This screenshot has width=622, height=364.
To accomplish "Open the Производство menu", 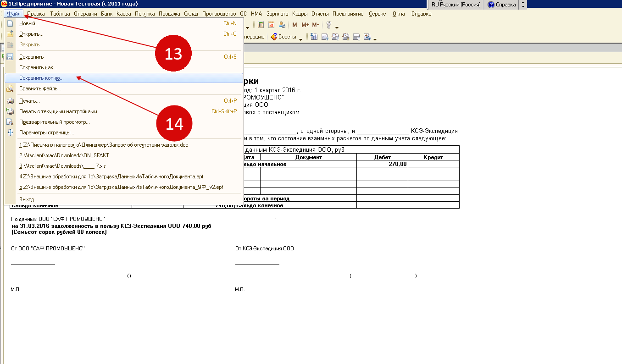I will pyautogui.click(x=219, y=14).
